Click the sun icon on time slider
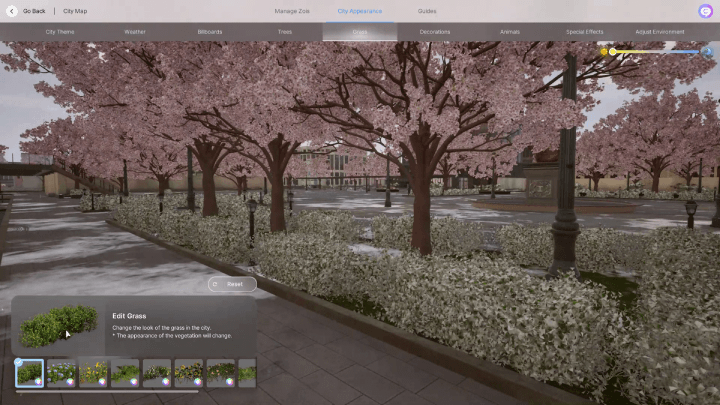 tap(604, 51)
